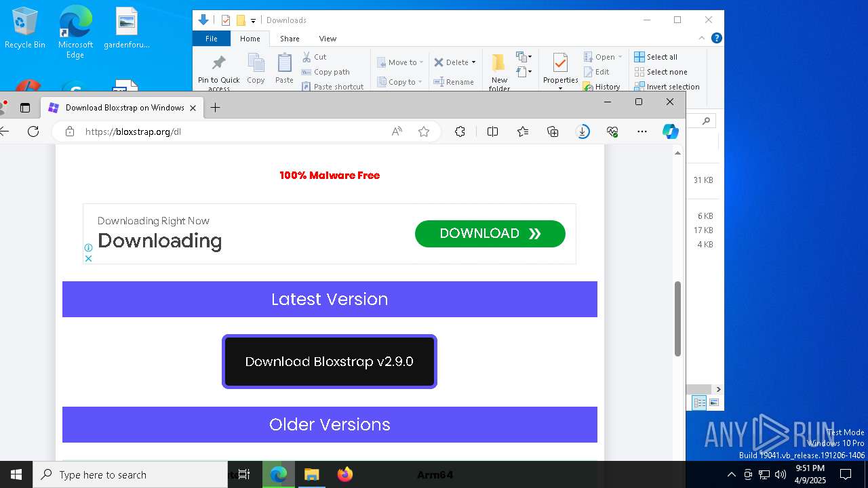Open Edge tab actions menu icon

tap(25, 108)
